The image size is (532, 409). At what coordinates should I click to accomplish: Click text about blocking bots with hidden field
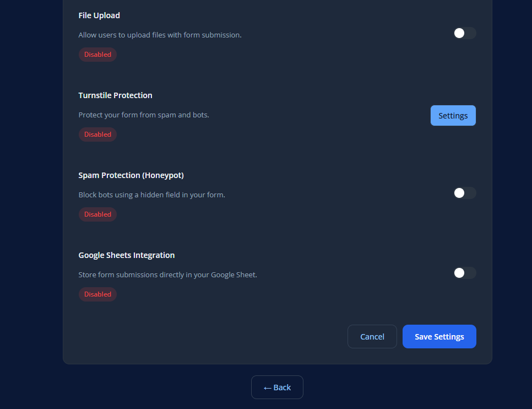click(153, 195)
